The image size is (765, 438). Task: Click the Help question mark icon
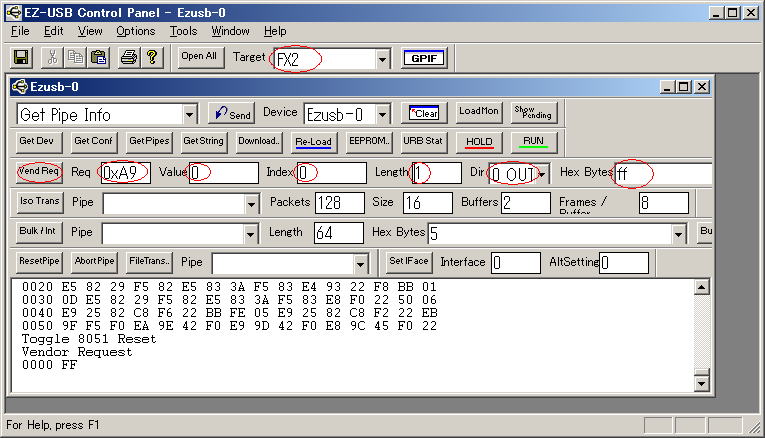152,58
